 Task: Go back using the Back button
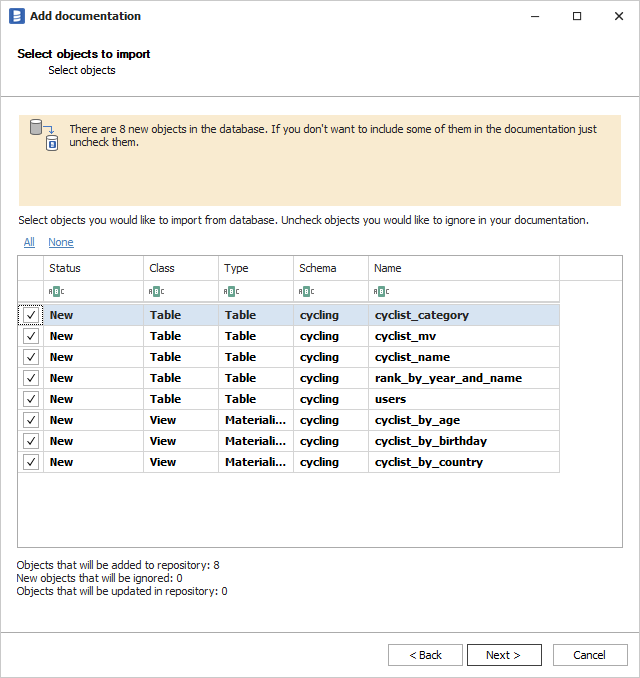[x=425, y=655]
